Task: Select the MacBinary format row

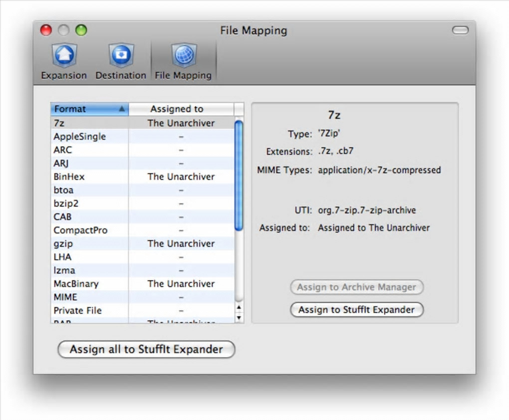Action: click(142, 284)
